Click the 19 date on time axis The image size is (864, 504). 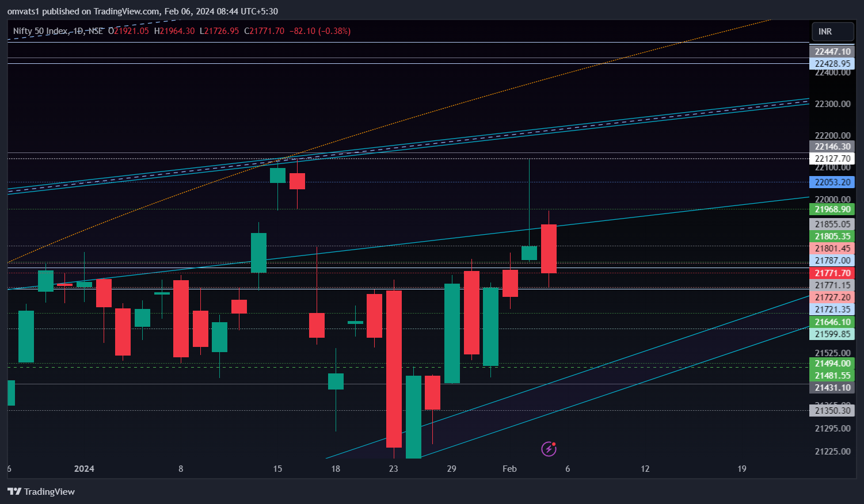[x=741, y=469]
